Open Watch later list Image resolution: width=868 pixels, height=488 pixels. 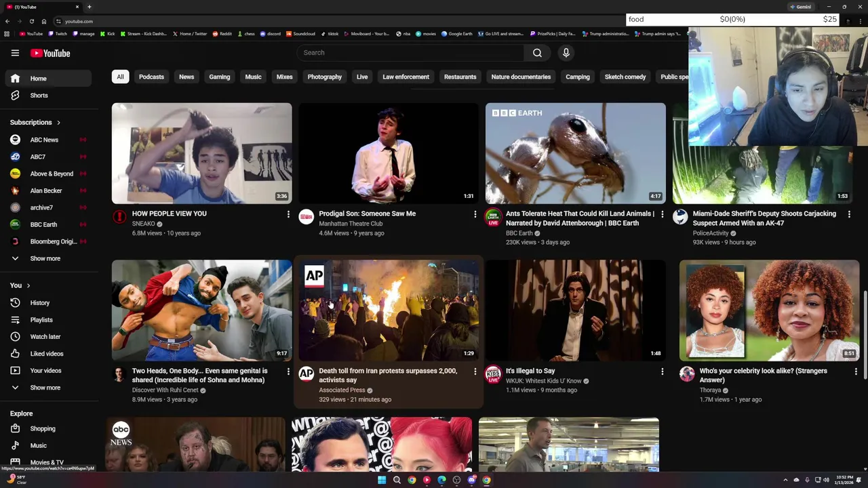coord(46,337)
